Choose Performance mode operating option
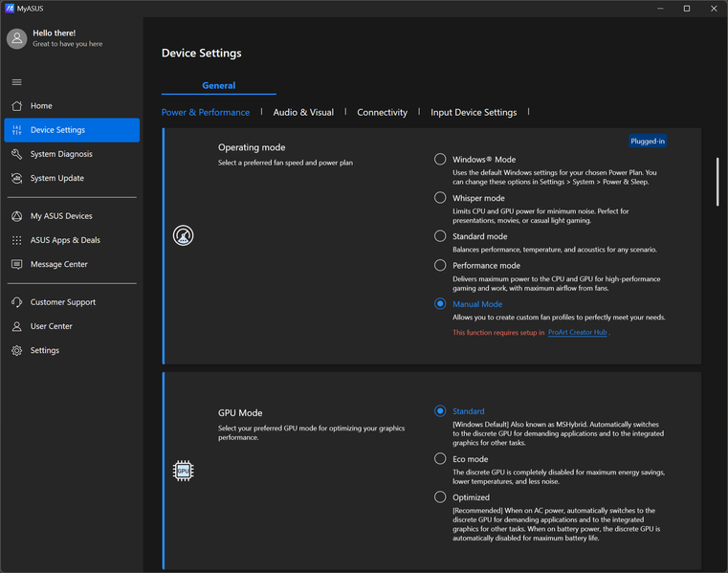 point(440,265)
